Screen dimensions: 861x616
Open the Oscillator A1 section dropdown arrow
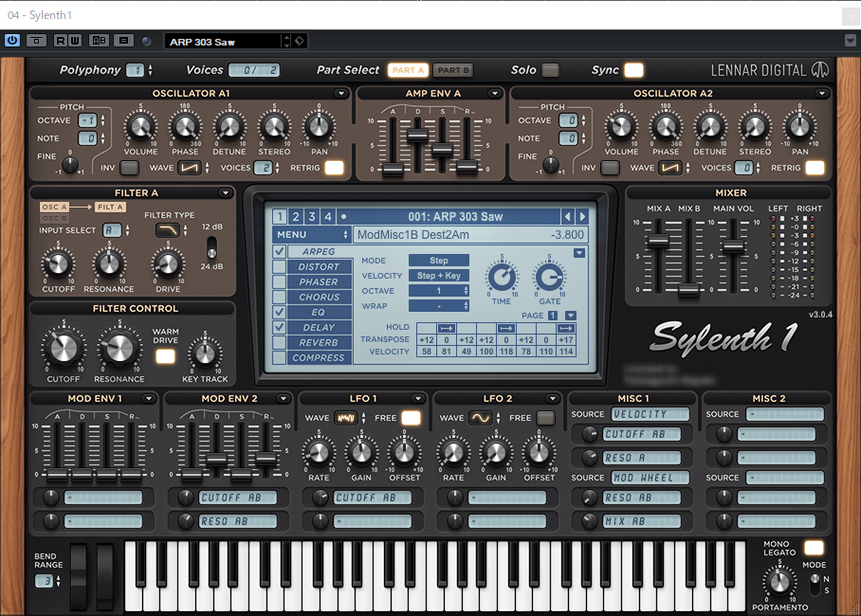click(x=341, y=93)
